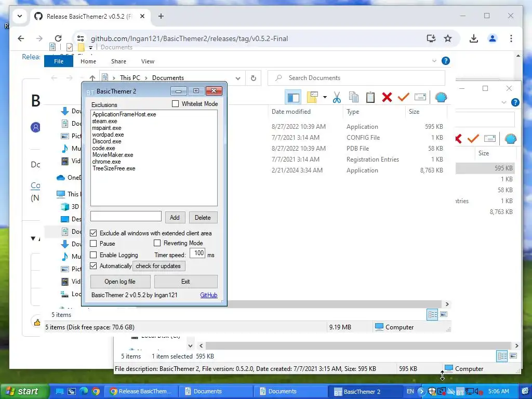Enable Whitelist Mode checkbox
Screen dimensions: 532x399
click(175, 104)
